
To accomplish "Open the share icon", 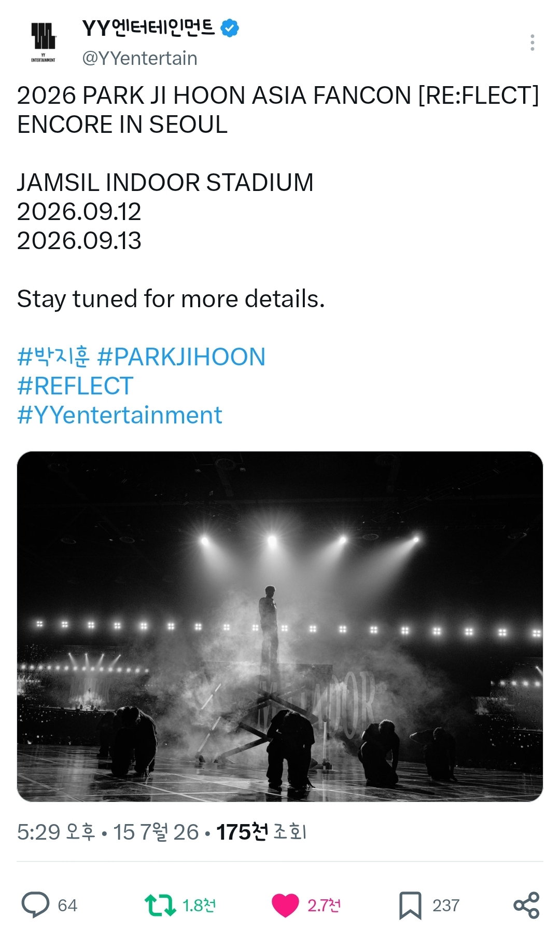I will pyautogui.click(x=526, y=906).
